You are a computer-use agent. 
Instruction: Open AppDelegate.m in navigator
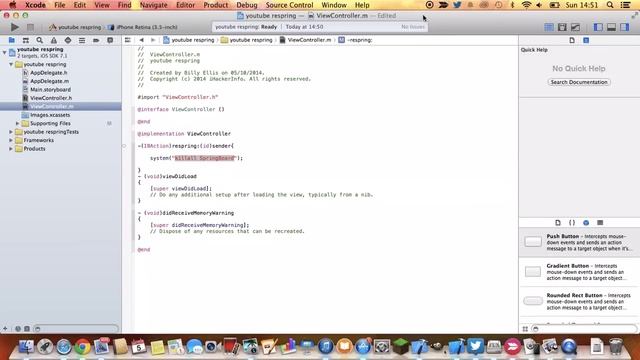(49, 81)
